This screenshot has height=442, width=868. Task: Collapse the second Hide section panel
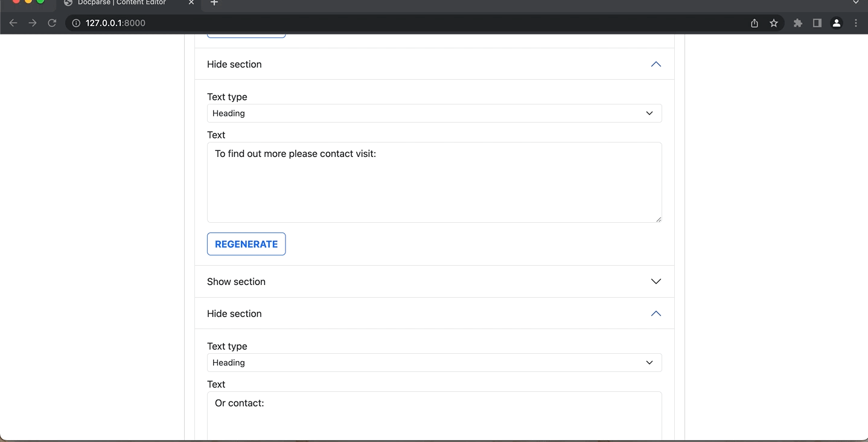(x=656, y=313)
